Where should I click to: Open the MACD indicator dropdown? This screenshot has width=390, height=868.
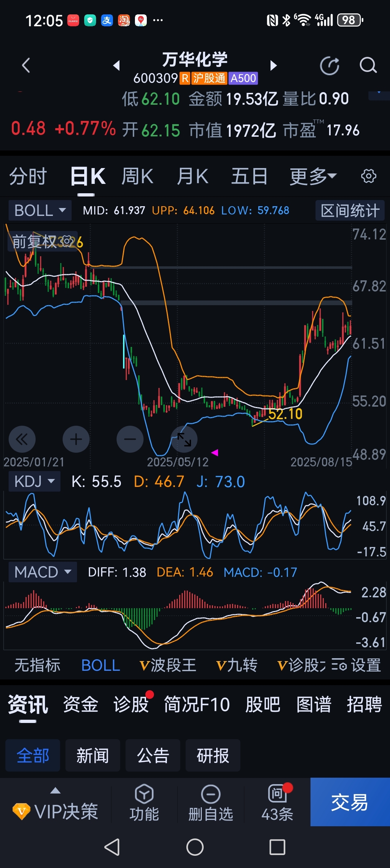[x=43, y=572]
